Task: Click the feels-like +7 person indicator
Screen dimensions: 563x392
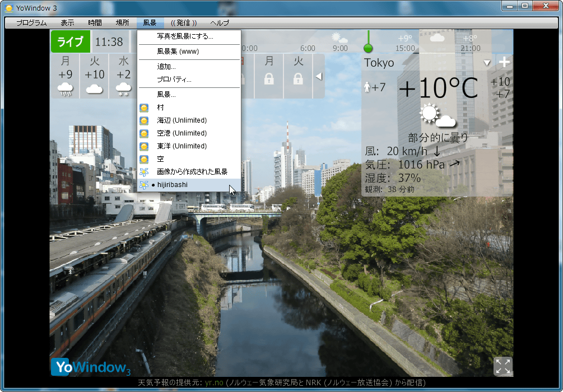Action: 375,87
